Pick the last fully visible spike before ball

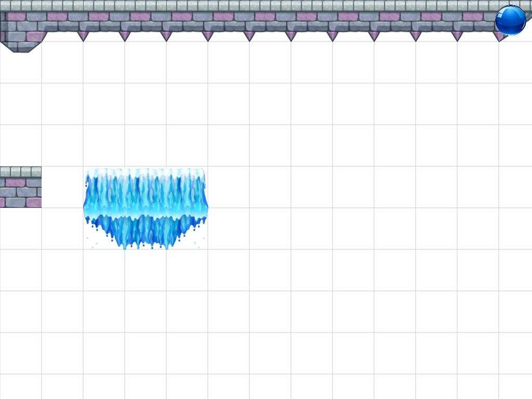pyautogui.click(x=457, y=36)
